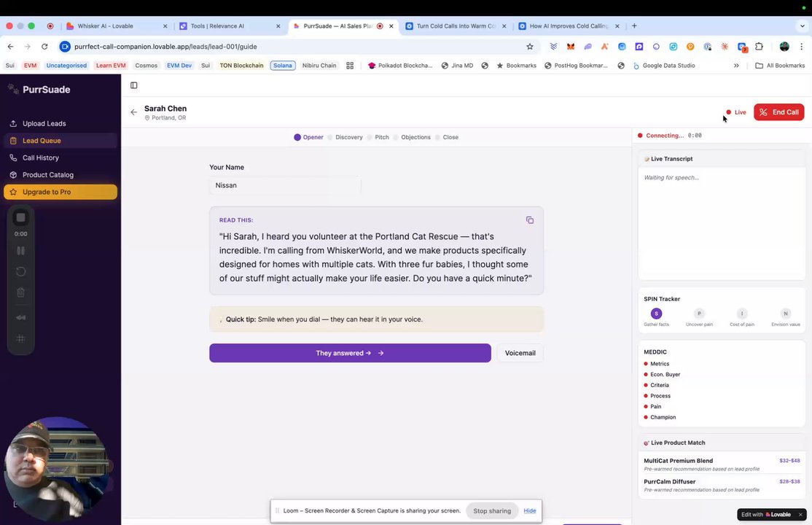This screenshot has width=812, height=525.
Task: Select the Opener call stage
Action: tap(308, 137)
